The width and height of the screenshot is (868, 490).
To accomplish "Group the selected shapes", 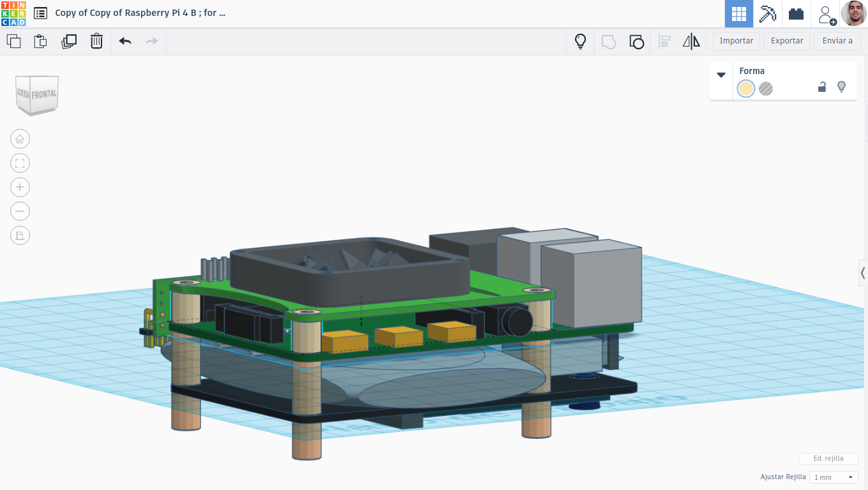I will [608, 42].
